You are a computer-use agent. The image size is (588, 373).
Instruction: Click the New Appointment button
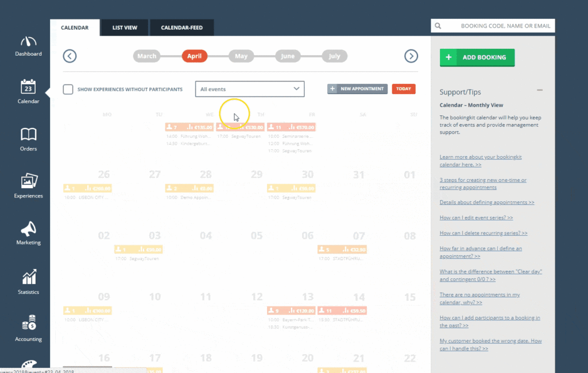pyautogui.click(x=357, y=89)
